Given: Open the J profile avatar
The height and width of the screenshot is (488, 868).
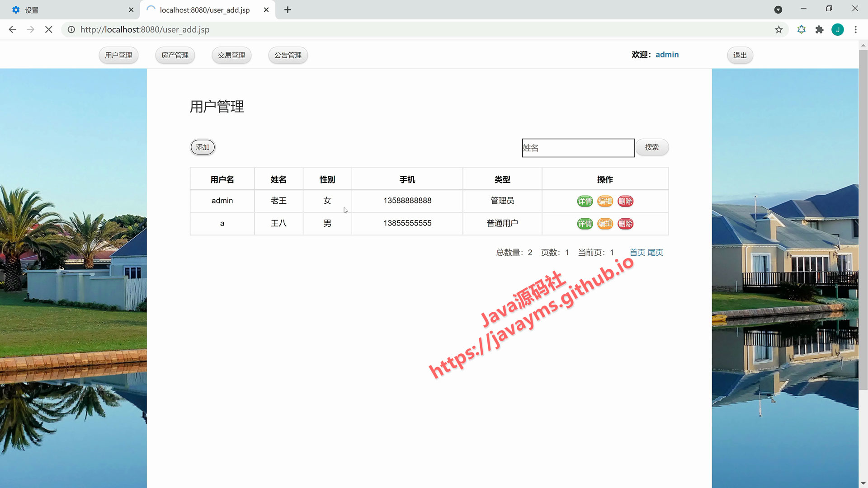Looking at the screenshot, I should 837,29.
